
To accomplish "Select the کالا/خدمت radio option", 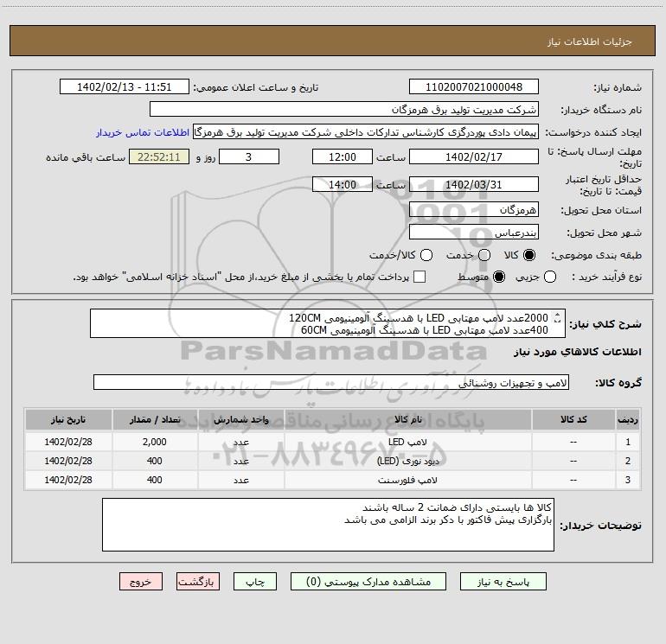I will pos(426,255).
